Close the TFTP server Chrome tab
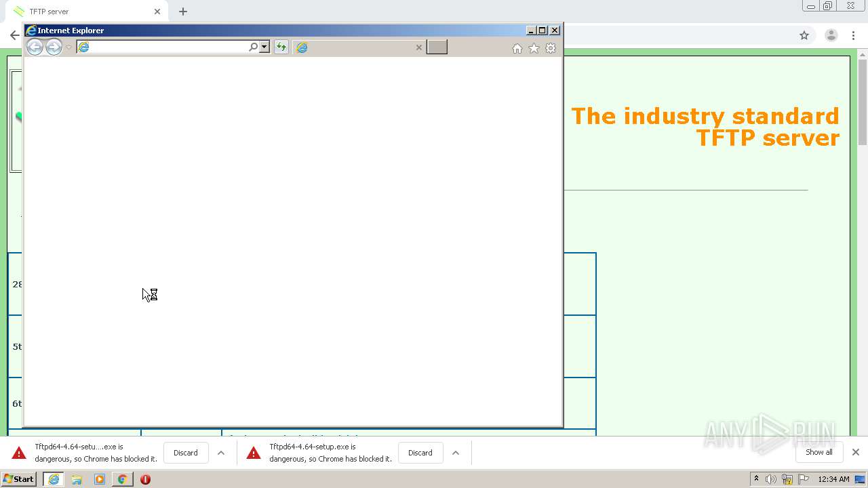This screenshot has width=868, height=488. coord(157,12)
